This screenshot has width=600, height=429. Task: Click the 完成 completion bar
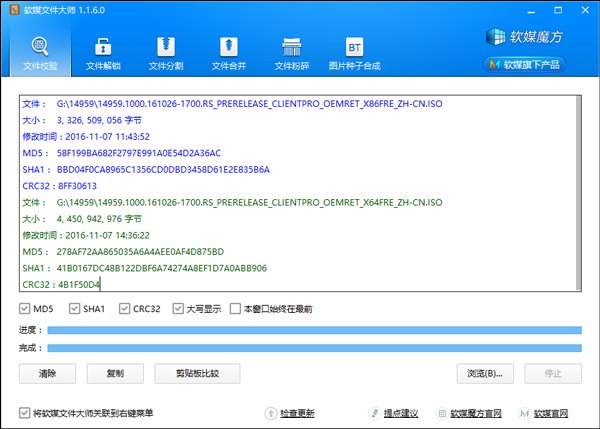(x=315, y=348)
